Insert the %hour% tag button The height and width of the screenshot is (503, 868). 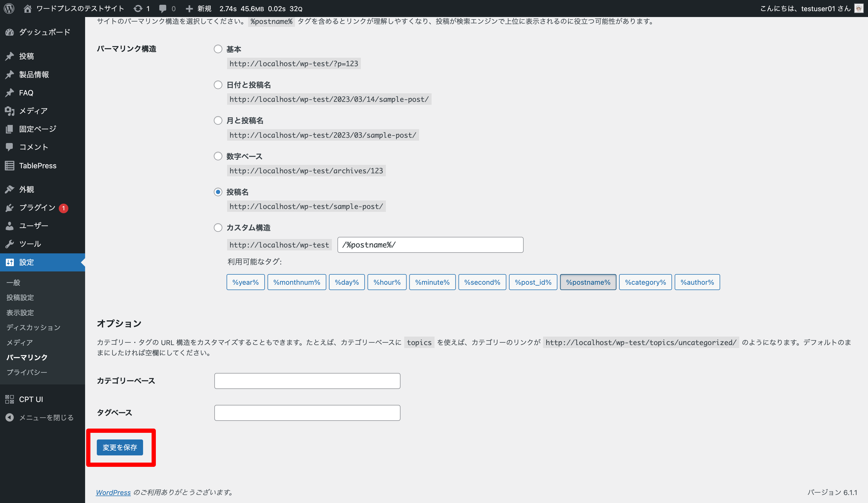click(x=387, y=282)
